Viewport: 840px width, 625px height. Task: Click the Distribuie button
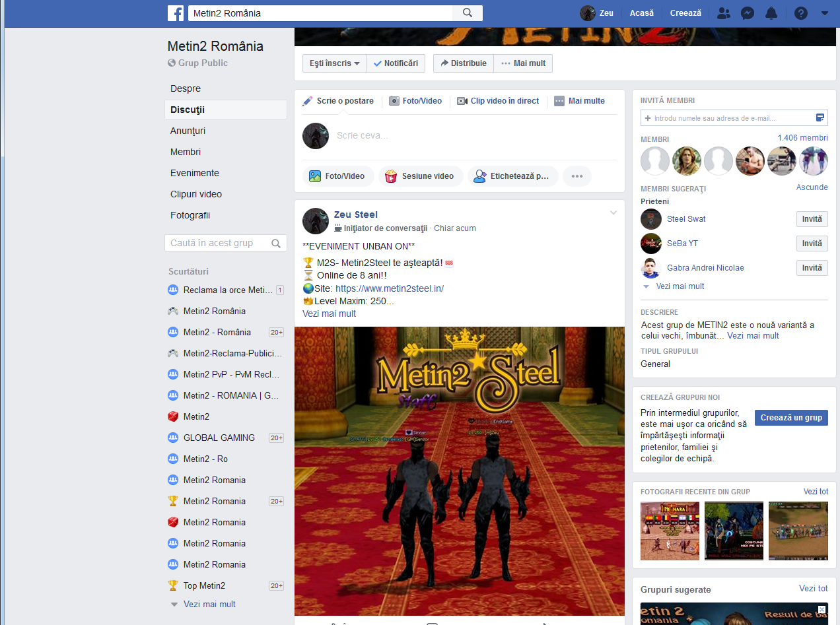[x=464, y=63]
